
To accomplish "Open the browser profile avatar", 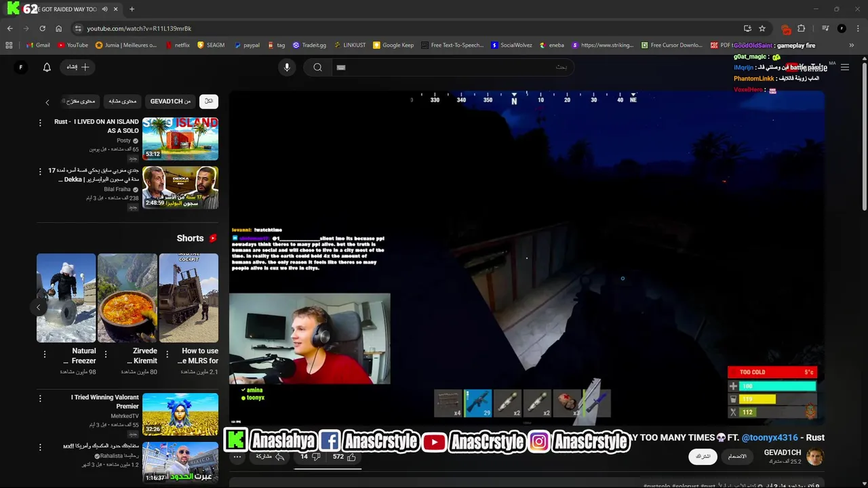I will (x=842, y=28).
